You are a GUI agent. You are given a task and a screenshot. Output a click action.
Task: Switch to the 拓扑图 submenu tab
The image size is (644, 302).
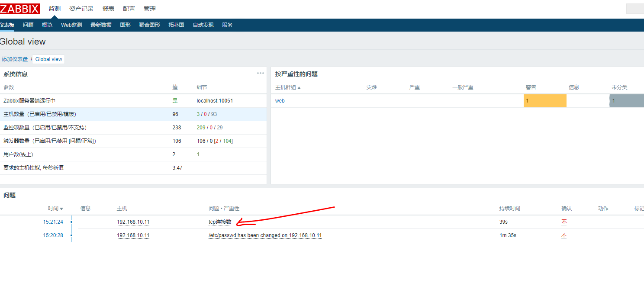tap(176, 25)
